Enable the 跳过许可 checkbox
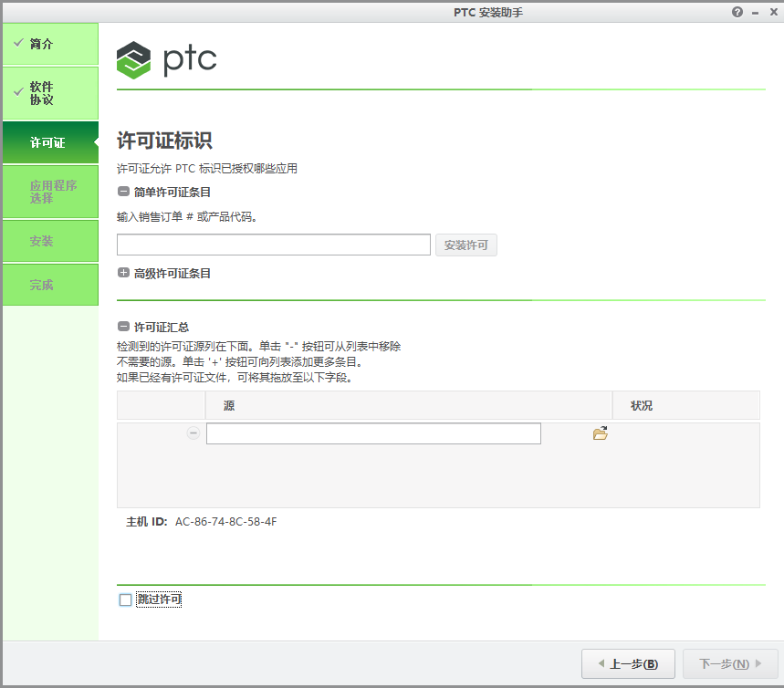This screenshot has height=688, width=784. [124, 599]
